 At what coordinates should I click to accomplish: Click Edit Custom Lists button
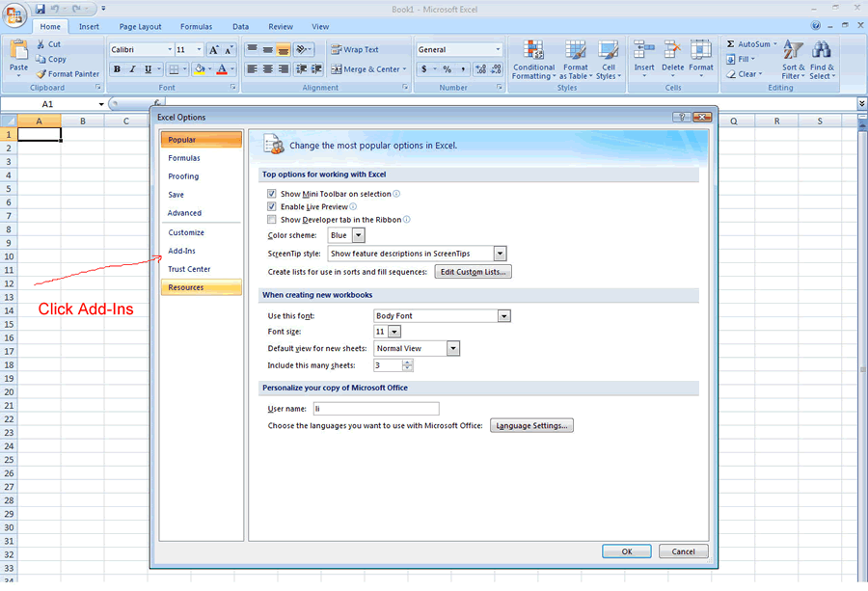click(x=473, y=272)
